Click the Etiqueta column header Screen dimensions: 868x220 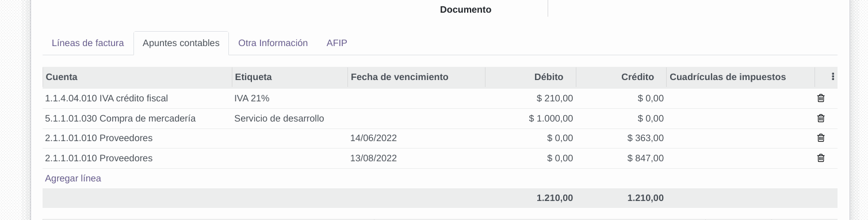tap(290, 77)
